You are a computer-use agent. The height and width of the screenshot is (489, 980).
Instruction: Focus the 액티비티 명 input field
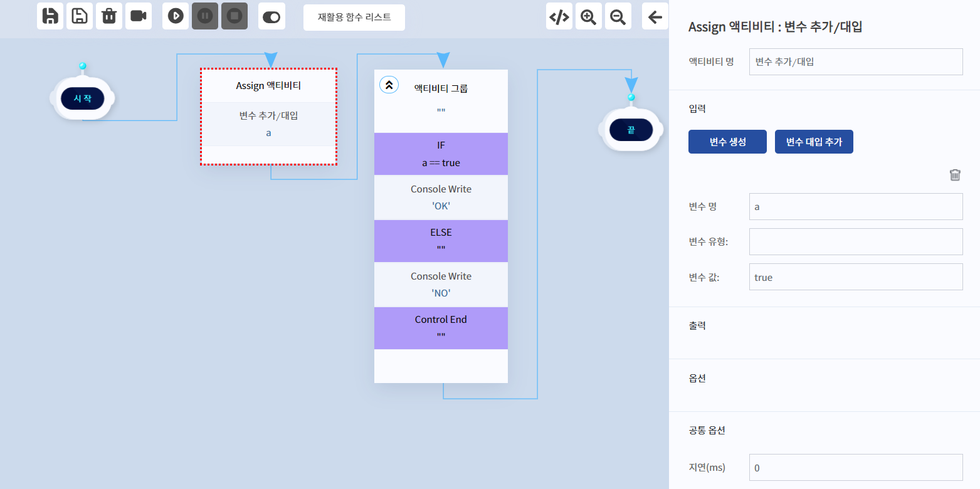click(856, 61)
